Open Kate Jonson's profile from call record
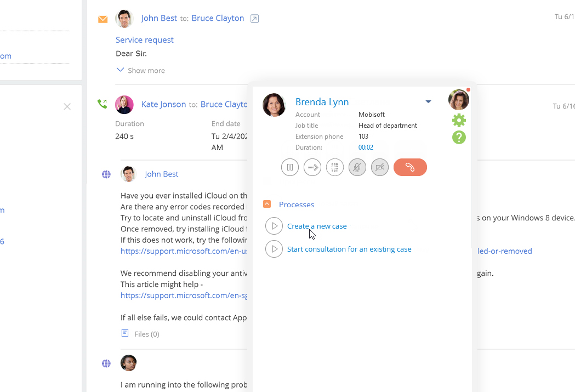The image size is (575, 392). (x=163, y=104)
